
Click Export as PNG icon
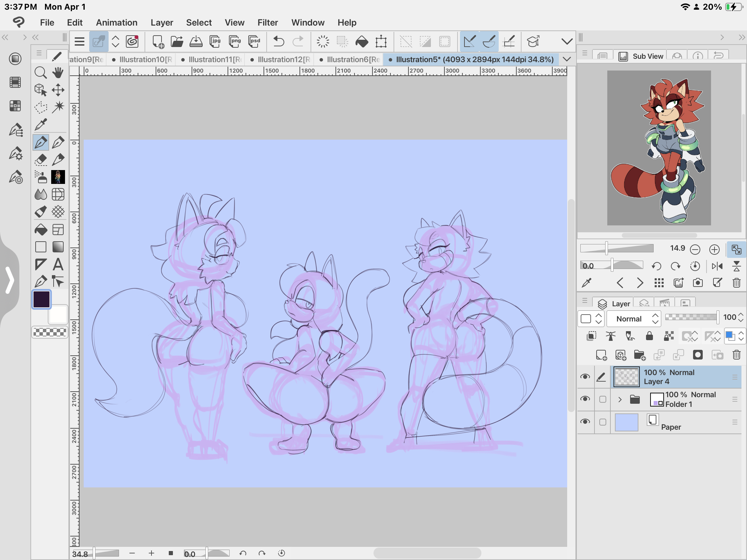235,41
